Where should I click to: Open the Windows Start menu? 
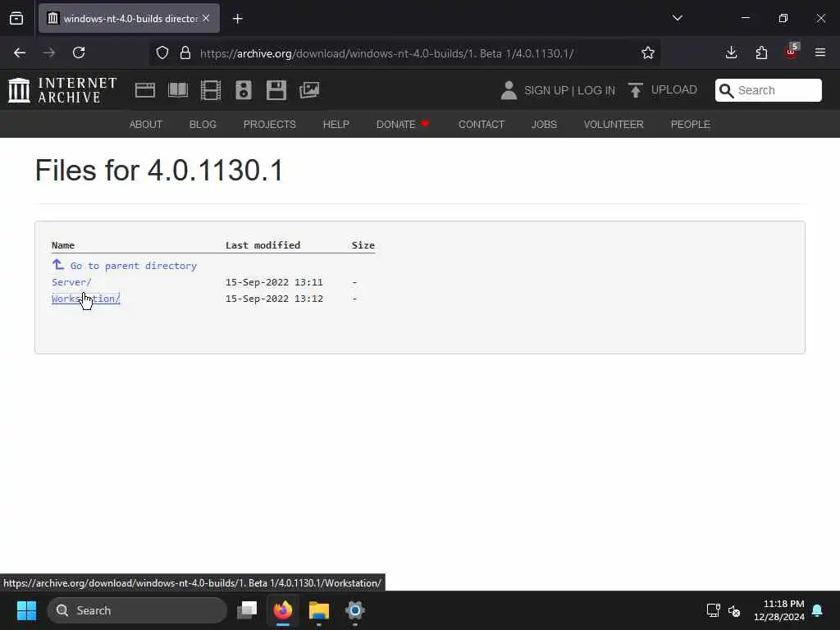pos(26,610)
